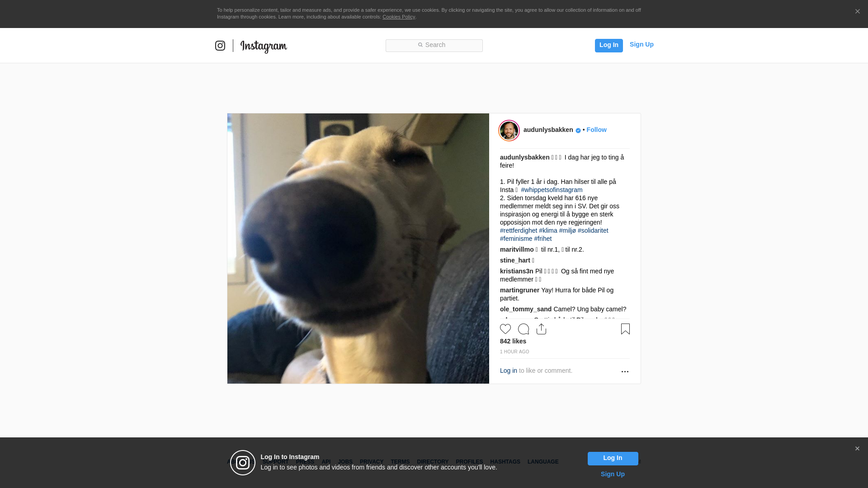
Task: Open the DIRECTORY footer link
Action: 432,462
